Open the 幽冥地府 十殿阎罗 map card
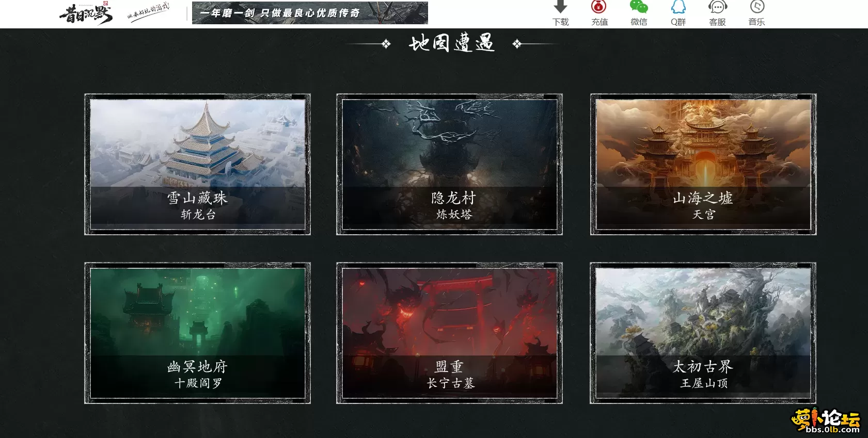Viewport: 868px width, 438px height. point(197,333)
